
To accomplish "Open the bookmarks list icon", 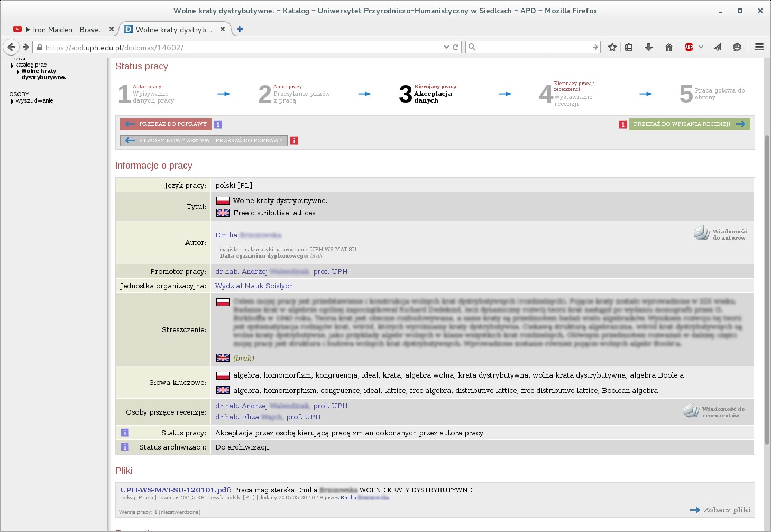I will pyautogui.click(x=629, y=47).
